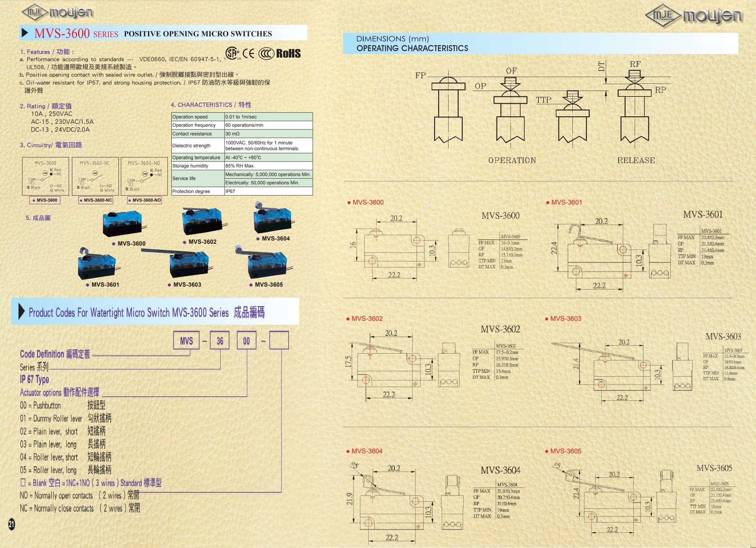The image size is (756, 548).
Task: Click 'NO = Normally open contacts' line
Action: coord(80,495)
